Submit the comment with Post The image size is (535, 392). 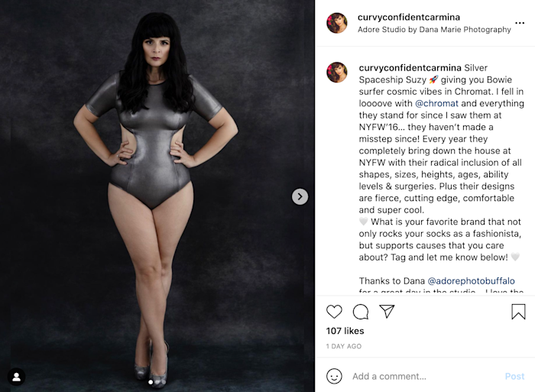(514, 376)
